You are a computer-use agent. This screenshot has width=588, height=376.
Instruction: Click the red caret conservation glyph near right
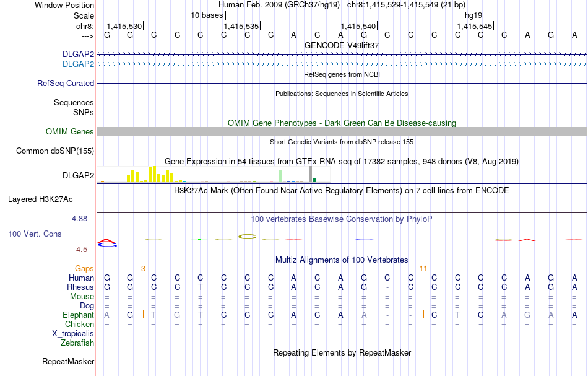coord(527,240)
